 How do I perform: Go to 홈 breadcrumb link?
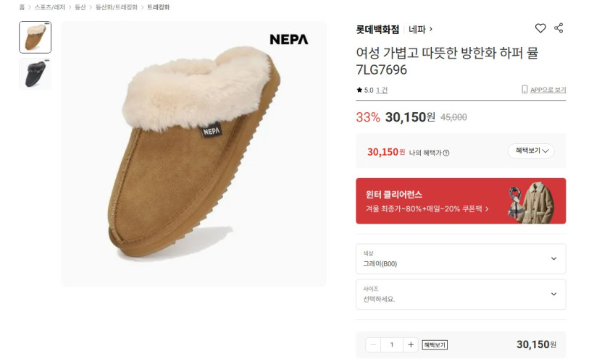(22, 7)
